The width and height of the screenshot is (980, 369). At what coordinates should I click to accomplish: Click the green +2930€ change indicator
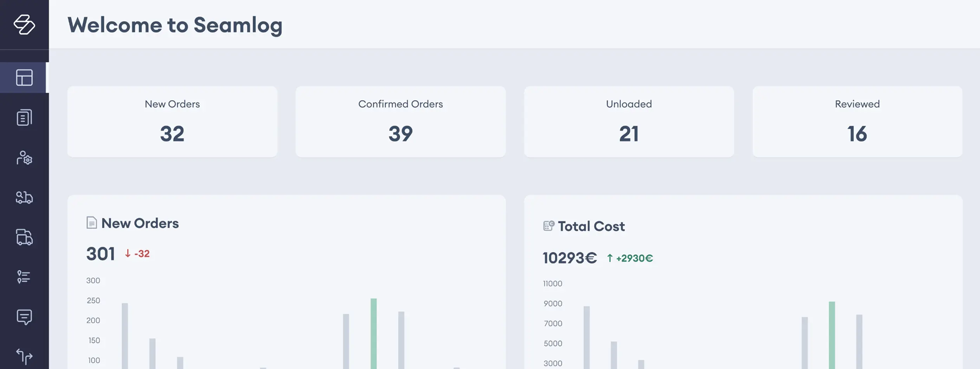tap(630, 258)
